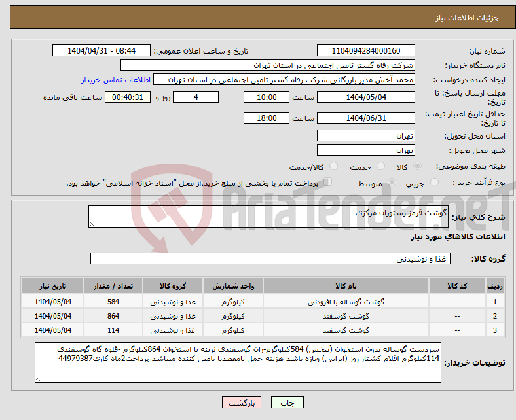Click the price validity date field 1404/06/31
The image size is (516, 420).
[365, 118]
